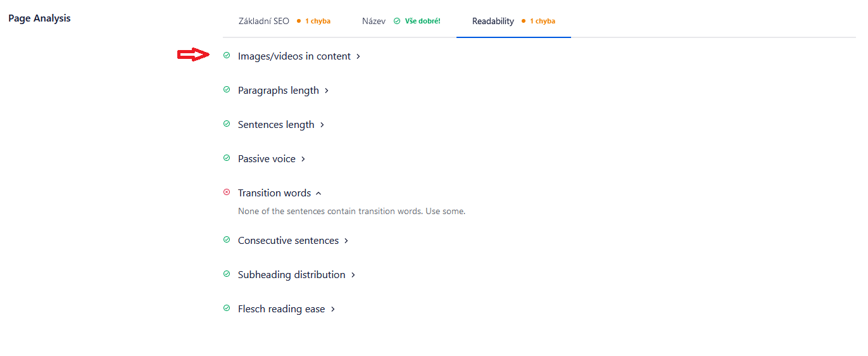Click green check icon beside Flesch reading ease

[x=227, y=308]
